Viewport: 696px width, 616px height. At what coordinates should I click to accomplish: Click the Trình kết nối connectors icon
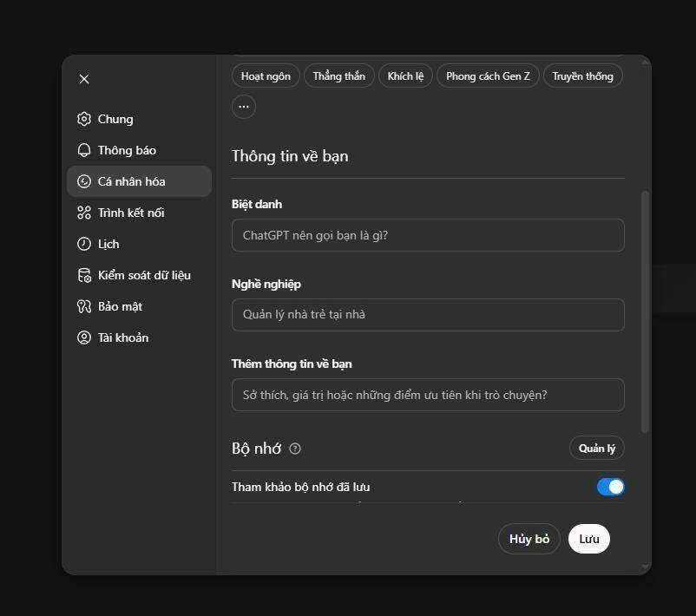click(x=84, y=213)
